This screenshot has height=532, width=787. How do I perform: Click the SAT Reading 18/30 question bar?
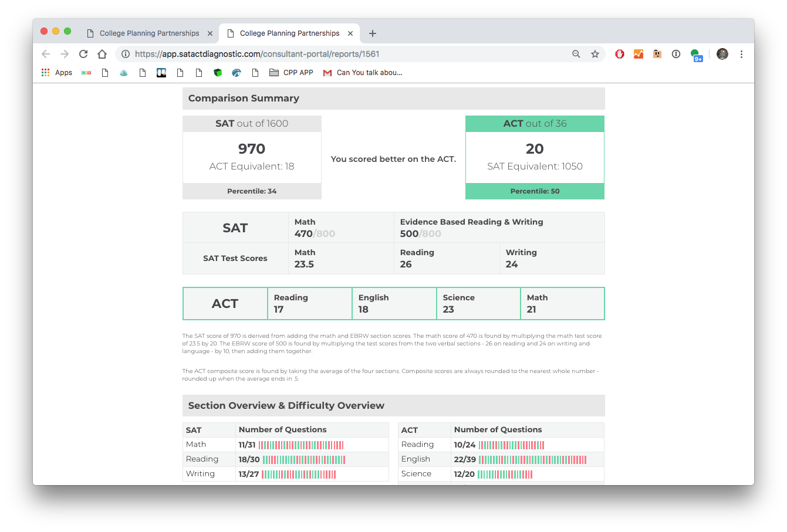point(304,460)
